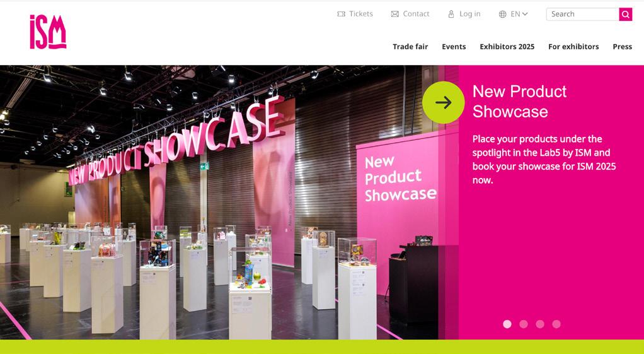The height and width of the screenshot is (354, 644).
Task: Click into the Search input field
Action: click(583, 14)
